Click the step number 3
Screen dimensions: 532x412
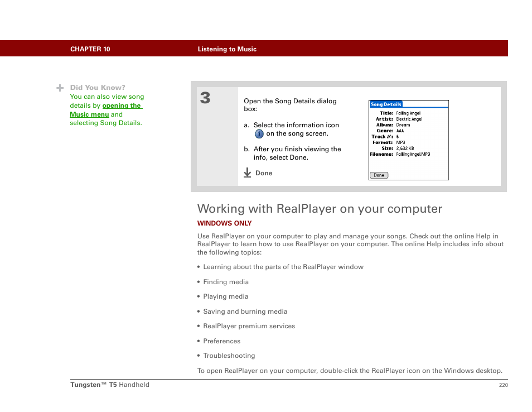tap(205, 98)
